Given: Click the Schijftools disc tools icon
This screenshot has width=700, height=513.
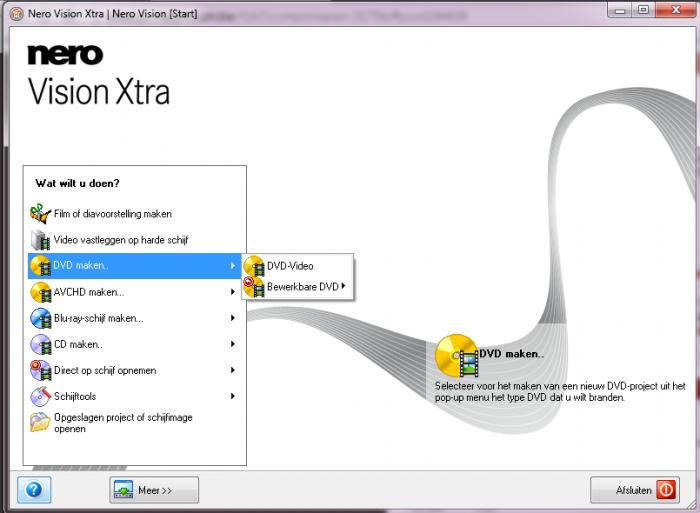Looking at the screenshot, I should coord(41,396).
